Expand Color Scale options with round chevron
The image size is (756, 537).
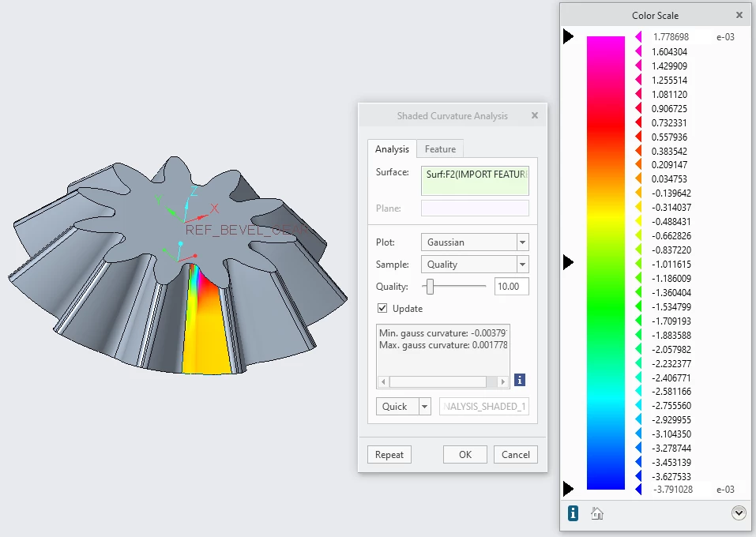pyautogui.click(x=739, y=513)
